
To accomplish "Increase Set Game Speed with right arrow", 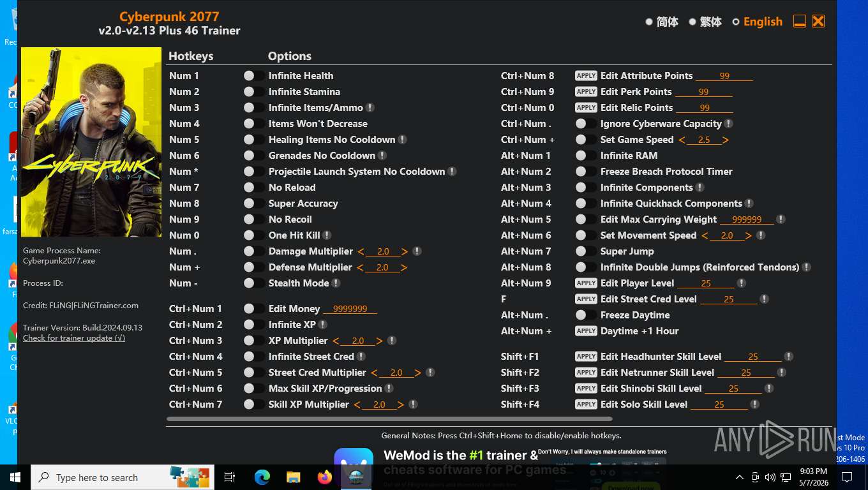I will point(726,140).
